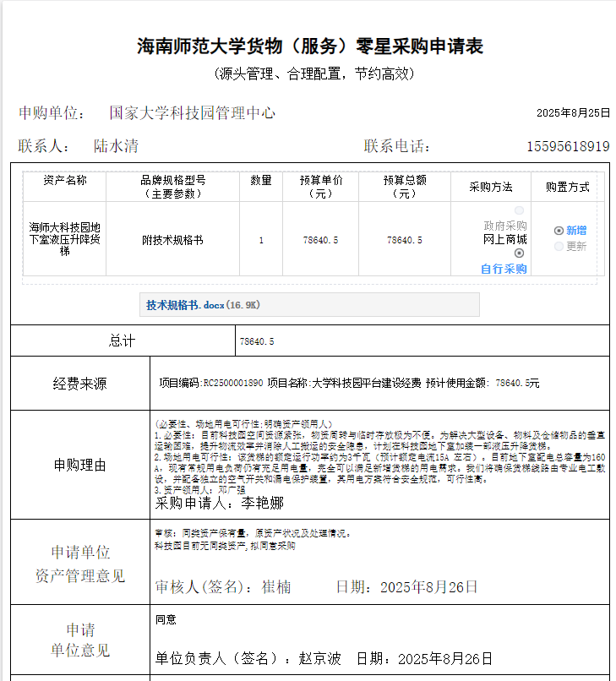Click the application date 2025年8月25日
The height and width of the screenshot is (681, 616).
coord(572,113)
